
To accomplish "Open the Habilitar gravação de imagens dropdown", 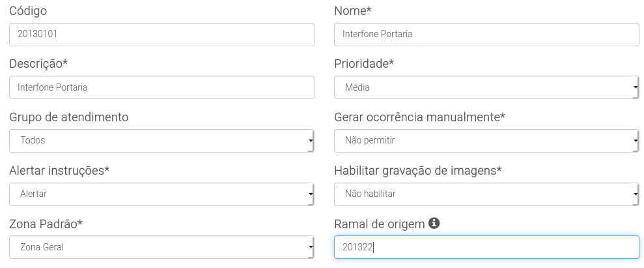I will point(486,194).
